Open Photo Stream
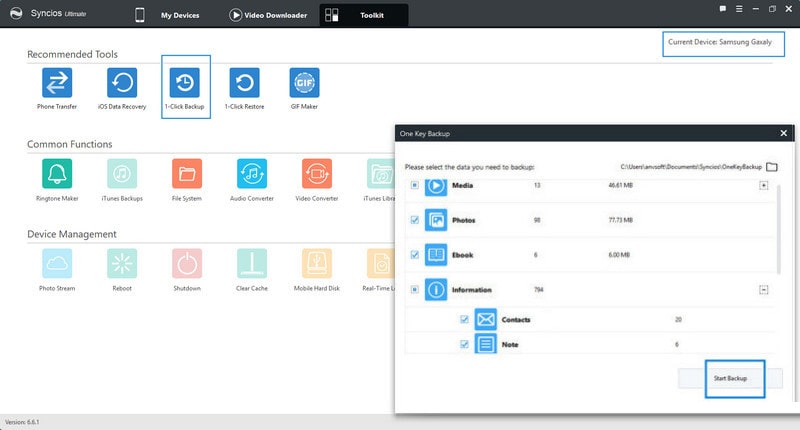Viewport: 800px width, 430px height. [57, 263]
